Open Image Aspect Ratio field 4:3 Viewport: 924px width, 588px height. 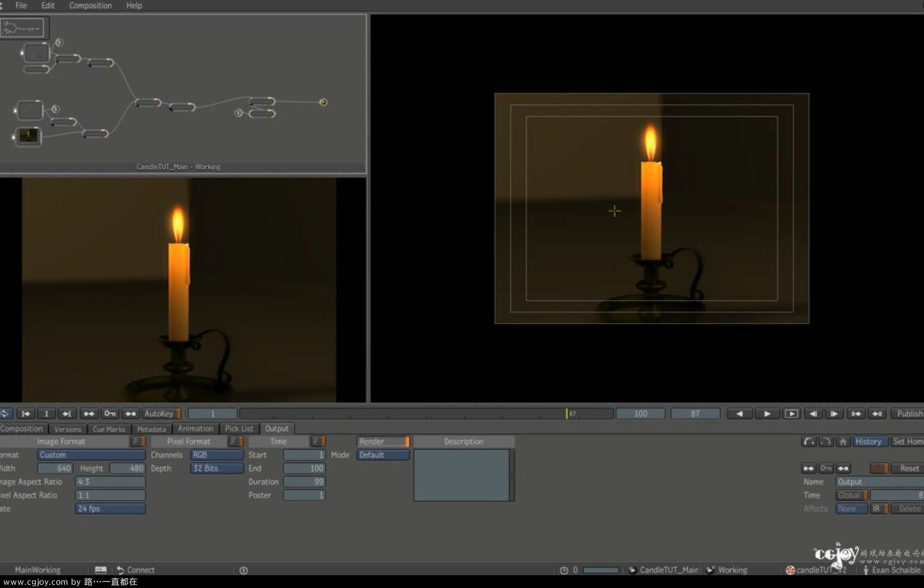110,482
